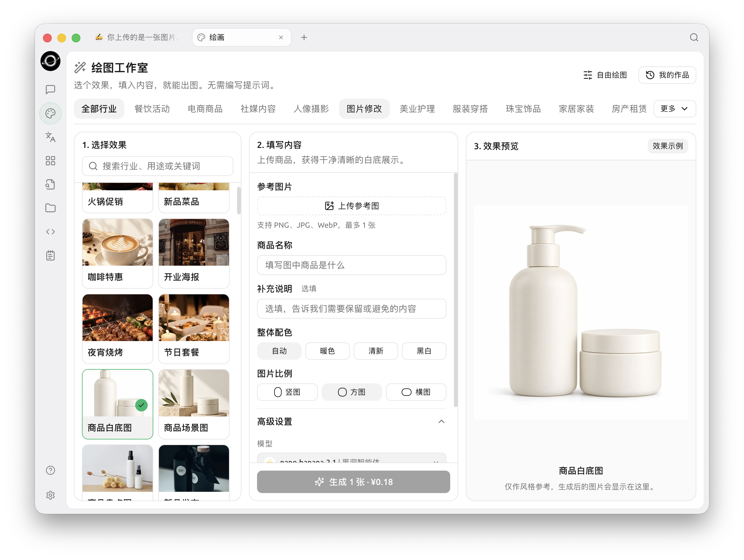The height and width of the screenshot is (560, 744).
Task: Switch to 餐饮活动 tab
Action: [152, 109]
